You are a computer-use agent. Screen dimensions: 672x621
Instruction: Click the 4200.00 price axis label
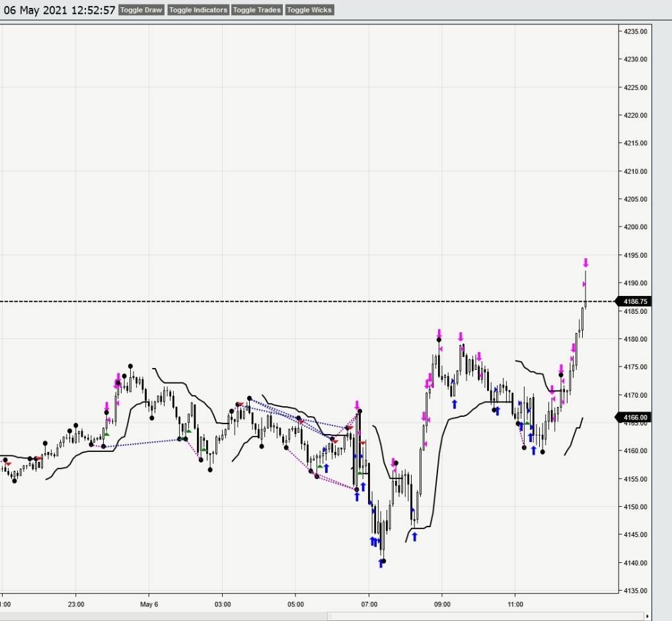click(635, 227)
